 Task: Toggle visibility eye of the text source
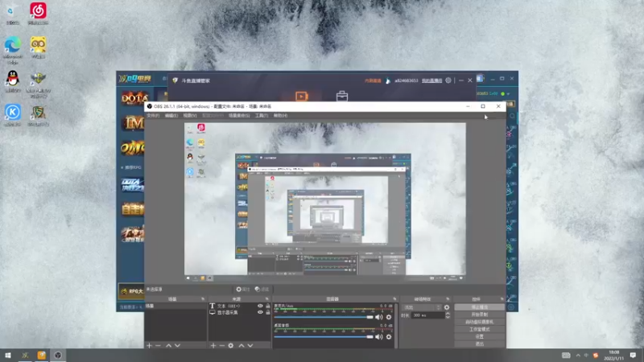pos(260,306)
